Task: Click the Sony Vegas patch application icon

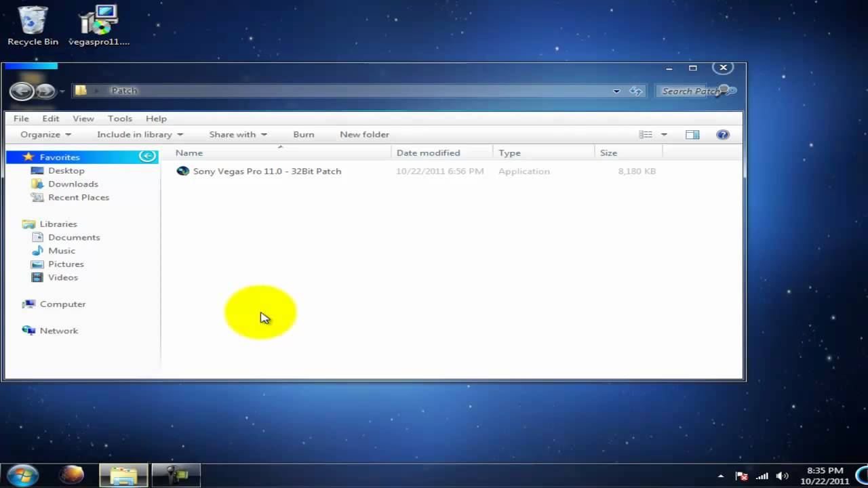Action: 182,171
